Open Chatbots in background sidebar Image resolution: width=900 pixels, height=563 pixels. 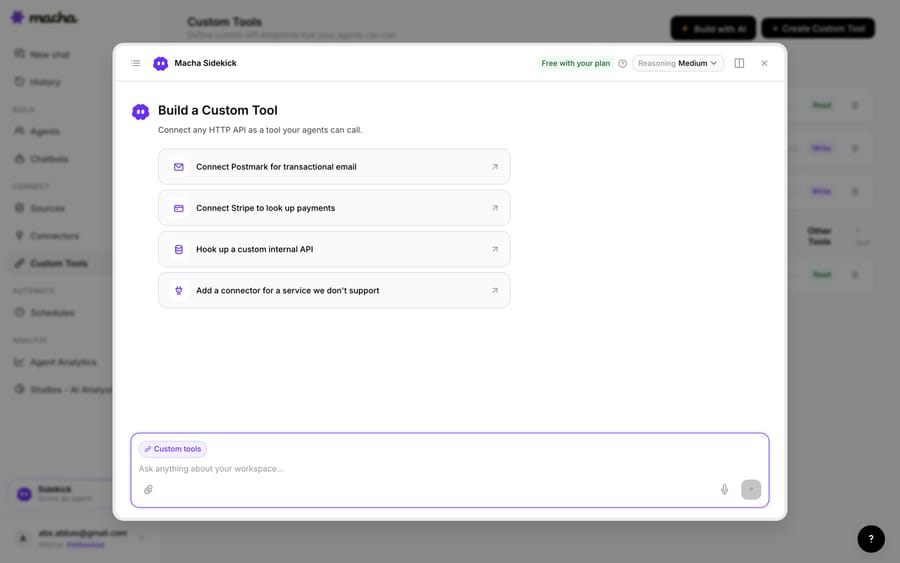(41, 158)
